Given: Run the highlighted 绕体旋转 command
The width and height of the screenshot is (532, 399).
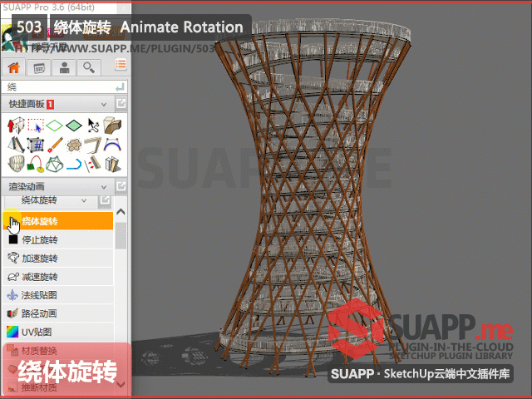Looking at the screenshot, I should tap(58, 221).
